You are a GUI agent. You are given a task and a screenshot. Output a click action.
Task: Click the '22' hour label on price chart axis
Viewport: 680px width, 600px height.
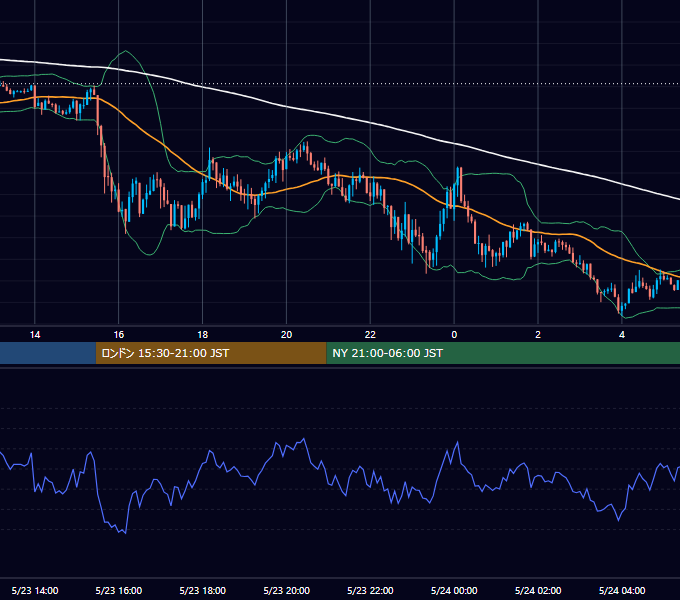coord(370,335)
